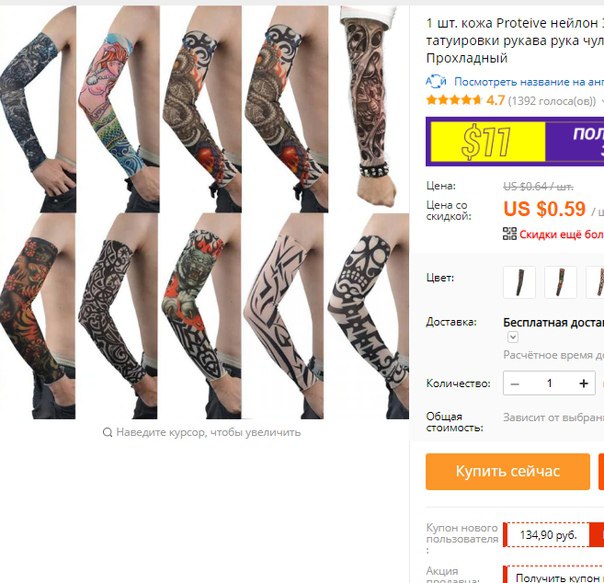Expand the delivery options dropdown arrow

512,337
